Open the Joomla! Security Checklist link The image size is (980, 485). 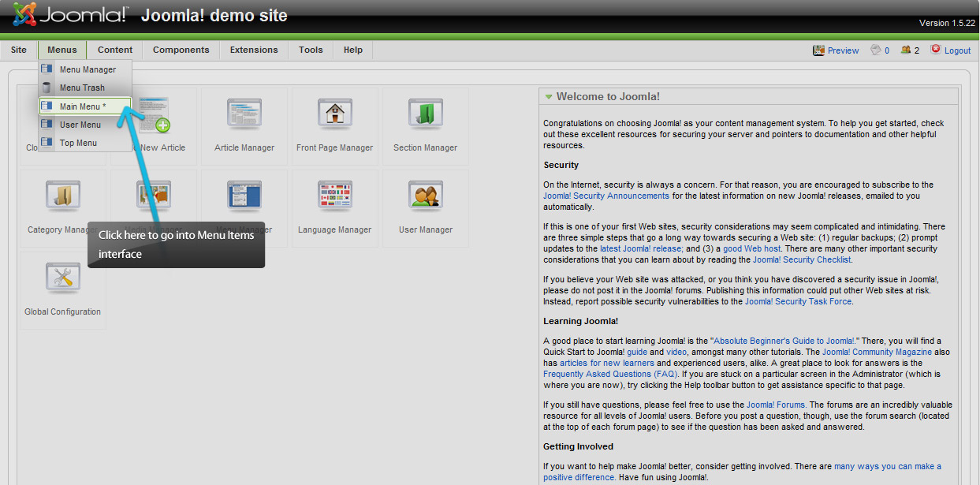(802, 259)
